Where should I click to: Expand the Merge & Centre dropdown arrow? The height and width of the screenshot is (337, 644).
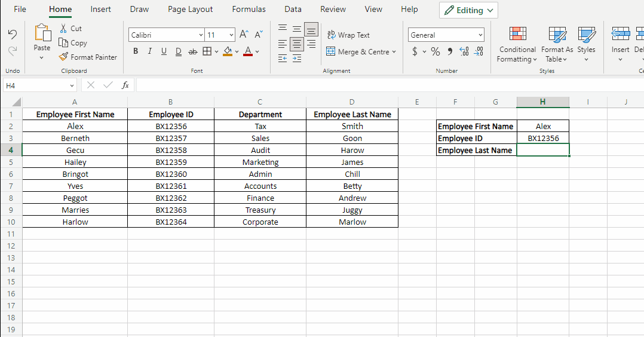pos(394,52)
